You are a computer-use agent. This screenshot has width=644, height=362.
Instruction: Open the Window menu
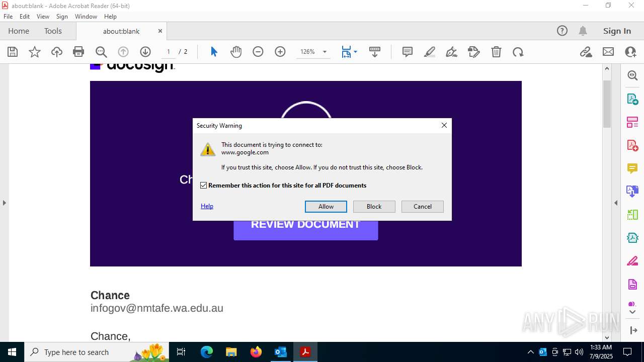tap(86, 17)
